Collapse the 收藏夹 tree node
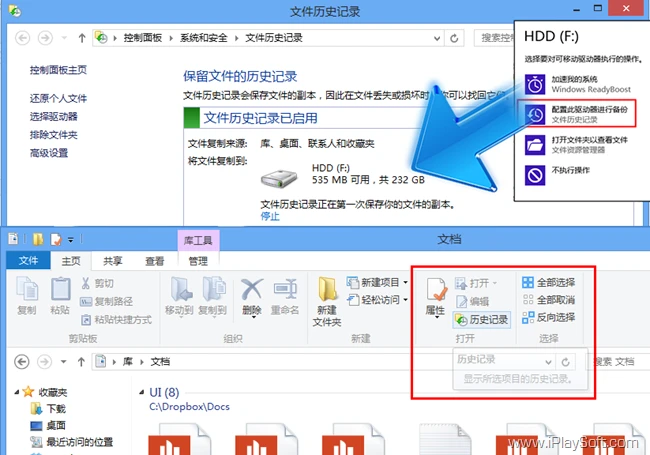Viewport: 650px width, 455px height. pyautogui.click(x=17, y=392)
